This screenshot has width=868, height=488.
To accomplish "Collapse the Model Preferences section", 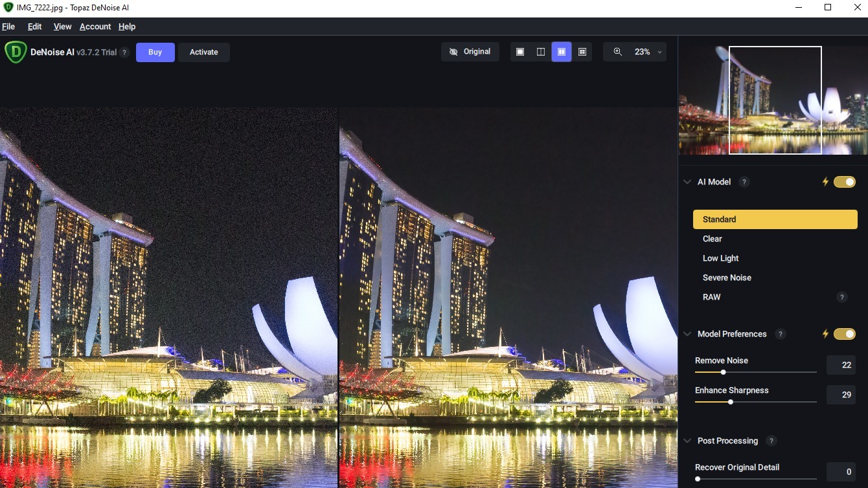I will (x=687, y=334).
